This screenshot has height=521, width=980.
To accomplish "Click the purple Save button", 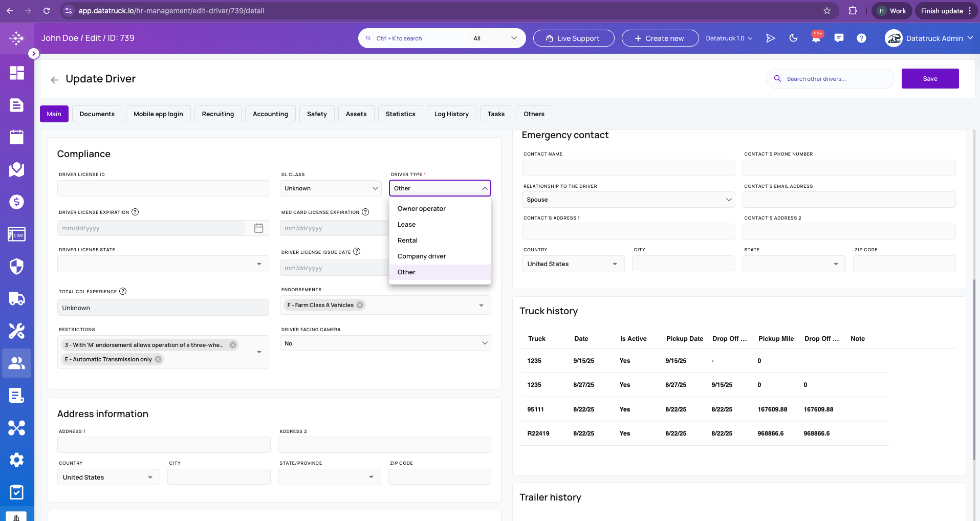I will coord(930,78).
